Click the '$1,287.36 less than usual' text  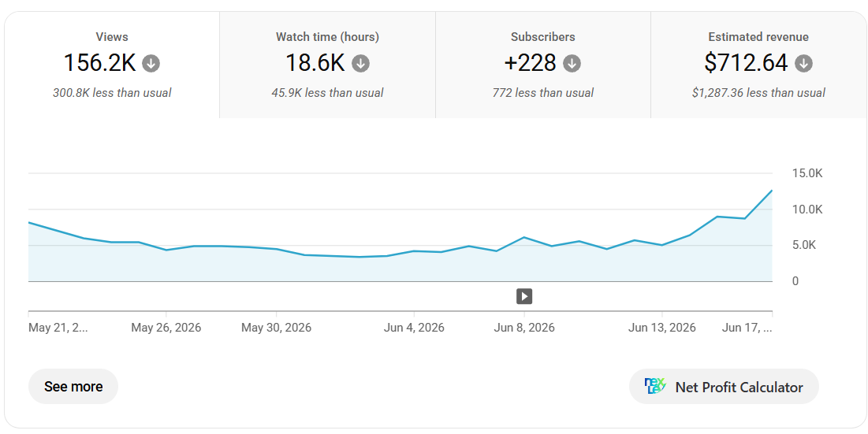(x=758, y=93)
